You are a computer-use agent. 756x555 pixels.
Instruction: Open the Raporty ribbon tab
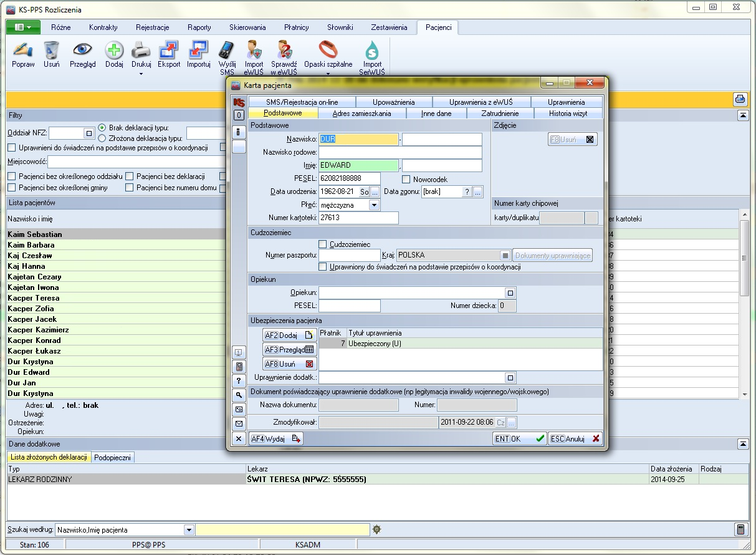(x=199, y=27)
